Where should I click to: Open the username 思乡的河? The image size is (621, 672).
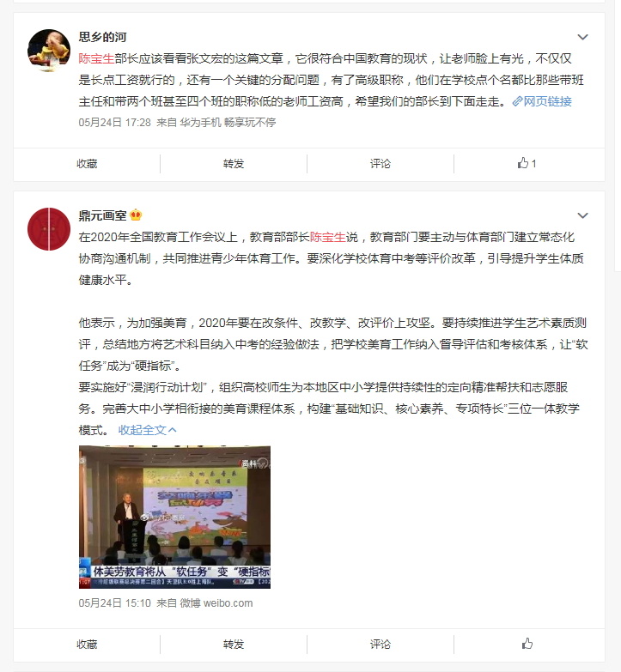click(102, 37)
